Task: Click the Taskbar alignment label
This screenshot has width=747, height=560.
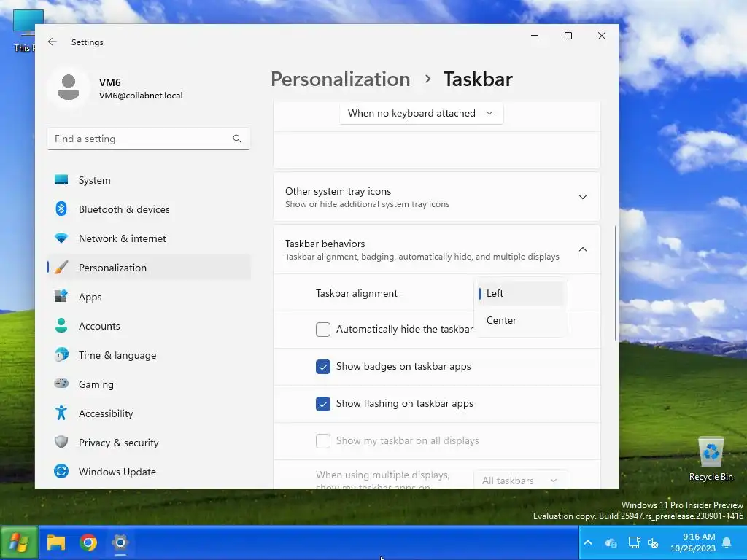Action: tap(356, 293)
